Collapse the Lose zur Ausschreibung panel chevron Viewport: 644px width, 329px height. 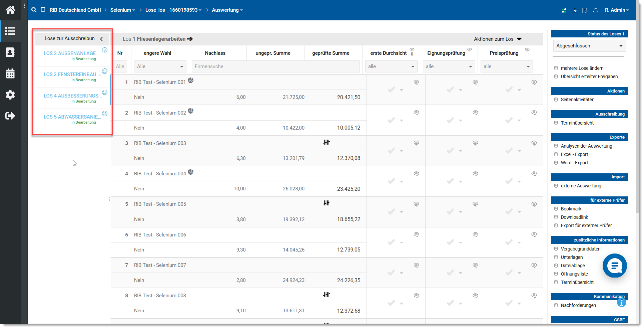101,39
